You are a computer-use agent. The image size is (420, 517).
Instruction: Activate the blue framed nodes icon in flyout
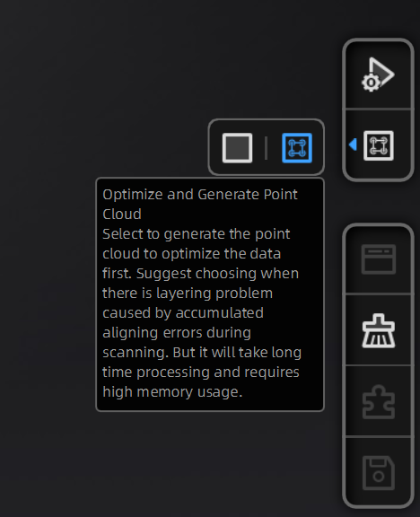pos(297,148)
